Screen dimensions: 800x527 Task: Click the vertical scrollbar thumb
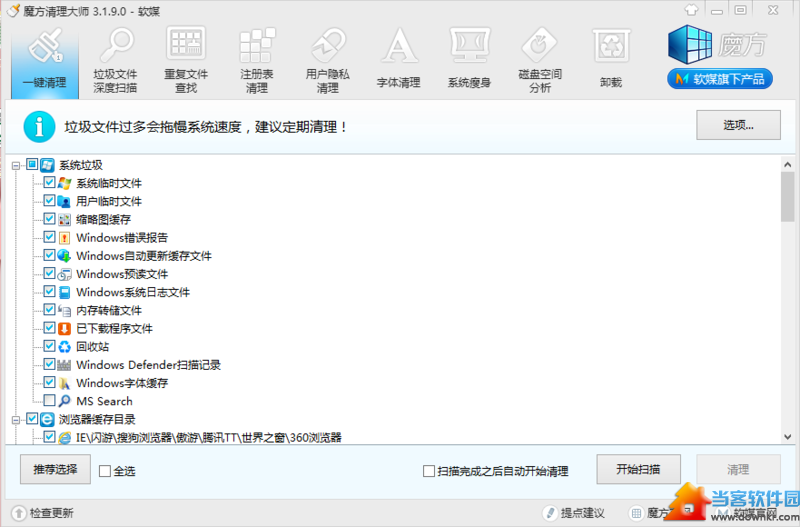click(787, 196)
